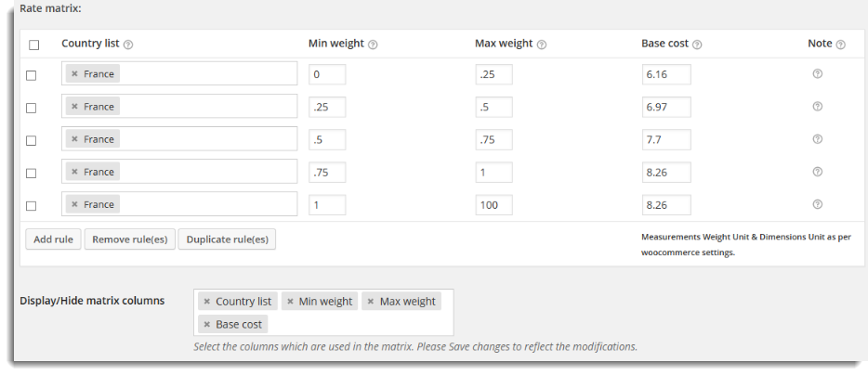Viewport: 868px width, 375px height.
Task: Click the Add rule button
Action: [x=53, y=239]
